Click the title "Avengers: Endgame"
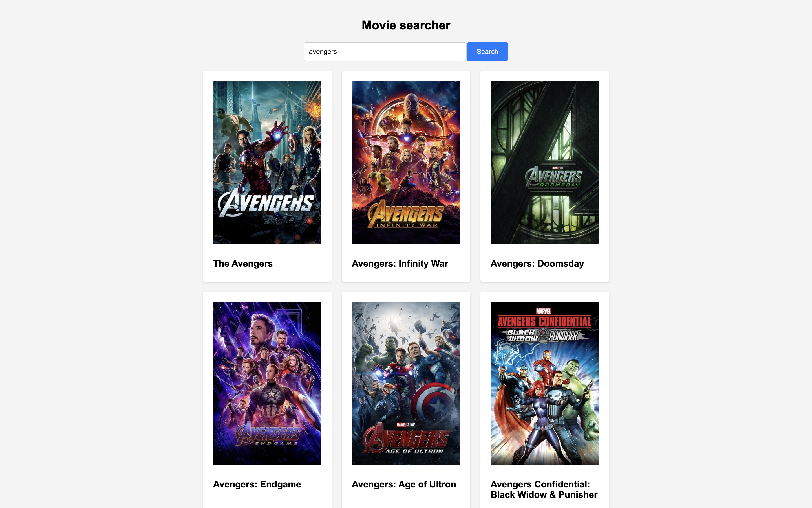 pyautogui.click(x=257, y=484)
